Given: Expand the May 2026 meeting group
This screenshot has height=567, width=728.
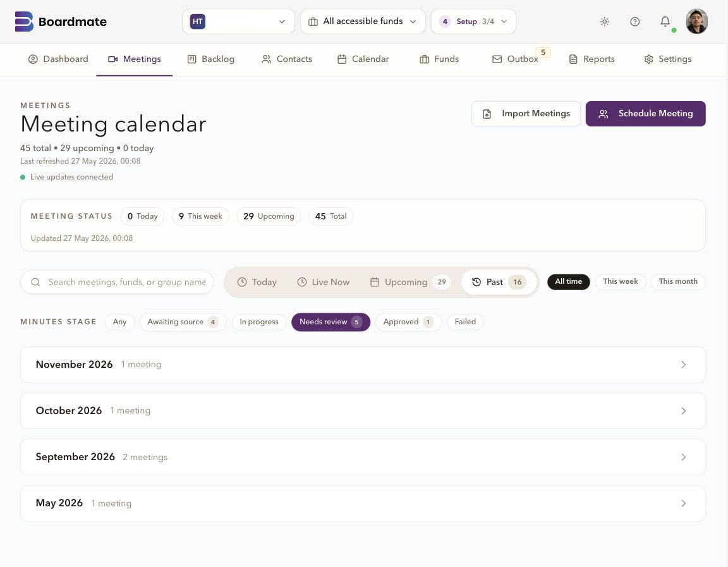Looking at the screenshot, I should (363, 503).
